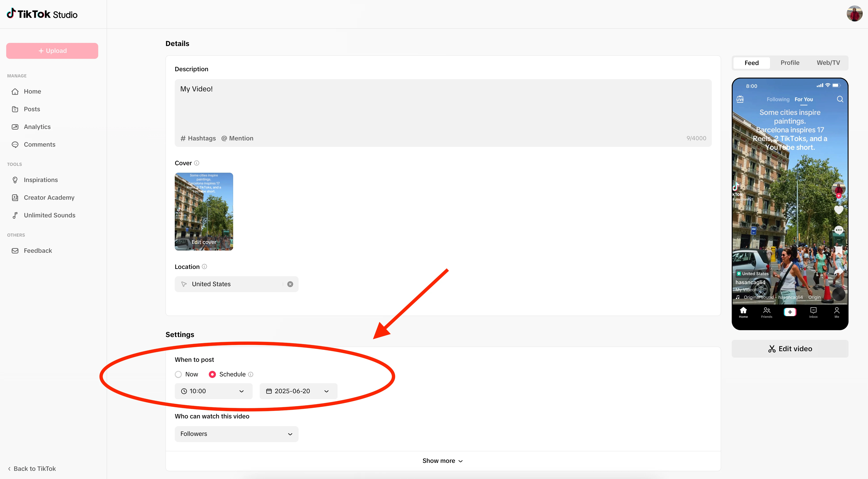Open the 2025-06-20 date dropdown
This screenshot has width=868, height=479.
tap(298, 391)
